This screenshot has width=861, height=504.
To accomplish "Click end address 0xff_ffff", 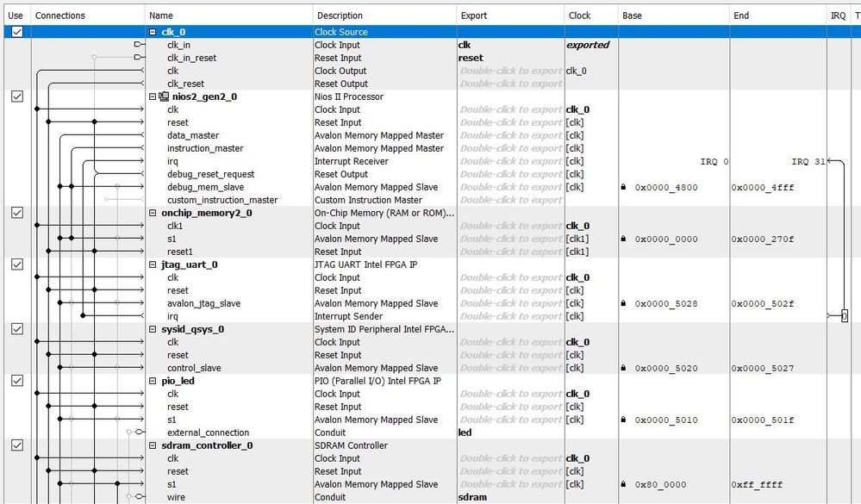I will point(757,485).
